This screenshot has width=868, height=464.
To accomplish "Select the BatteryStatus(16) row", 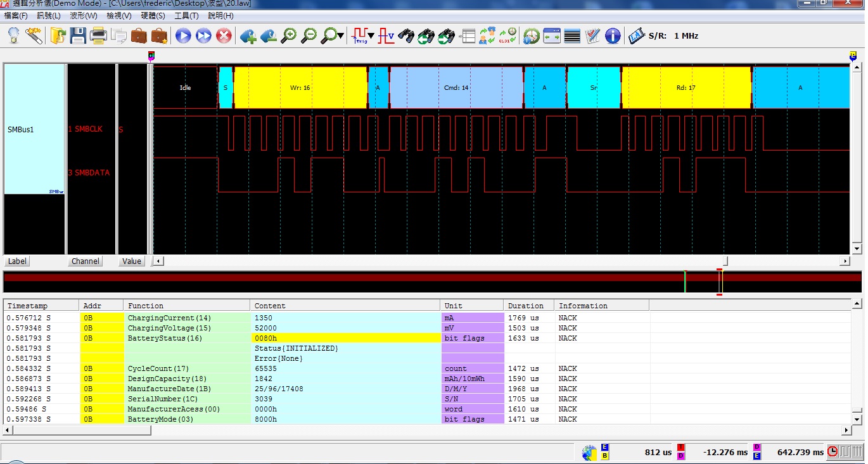I will click(427, 338).
